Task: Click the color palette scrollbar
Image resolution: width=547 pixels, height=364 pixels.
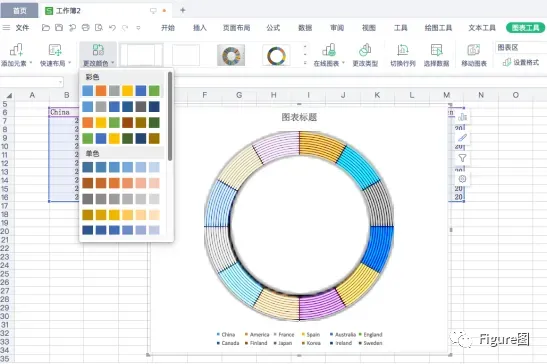Action: point(170,116)
